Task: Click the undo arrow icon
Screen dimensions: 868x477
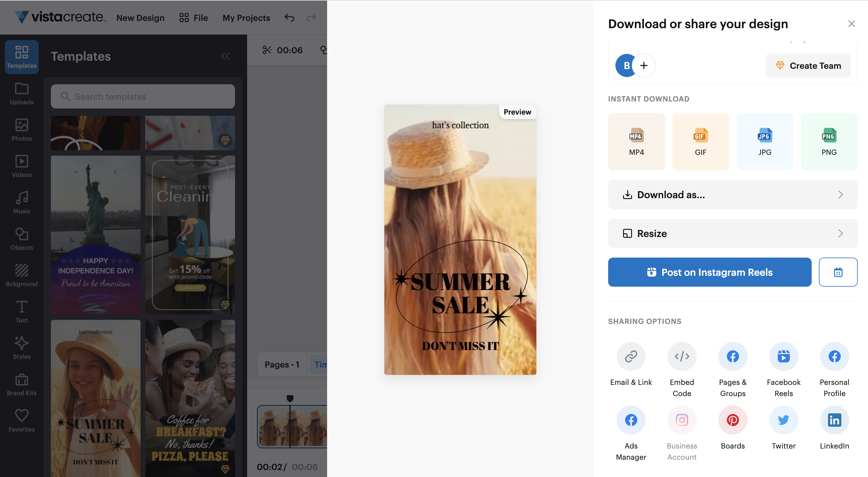Action: (290, 18)
